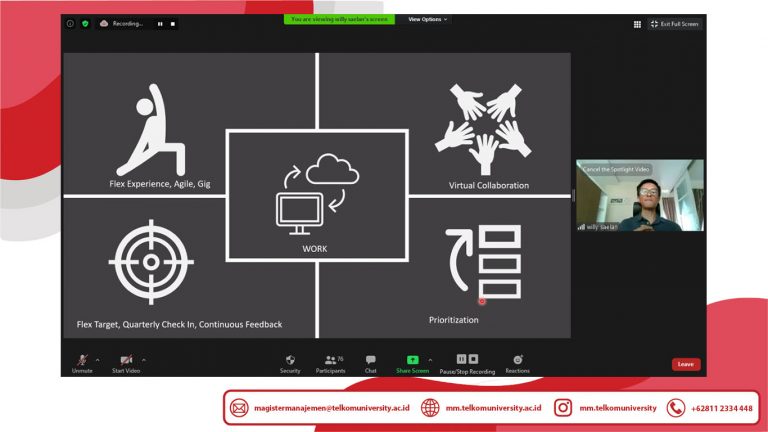Start Video with the camera icon

126,361
